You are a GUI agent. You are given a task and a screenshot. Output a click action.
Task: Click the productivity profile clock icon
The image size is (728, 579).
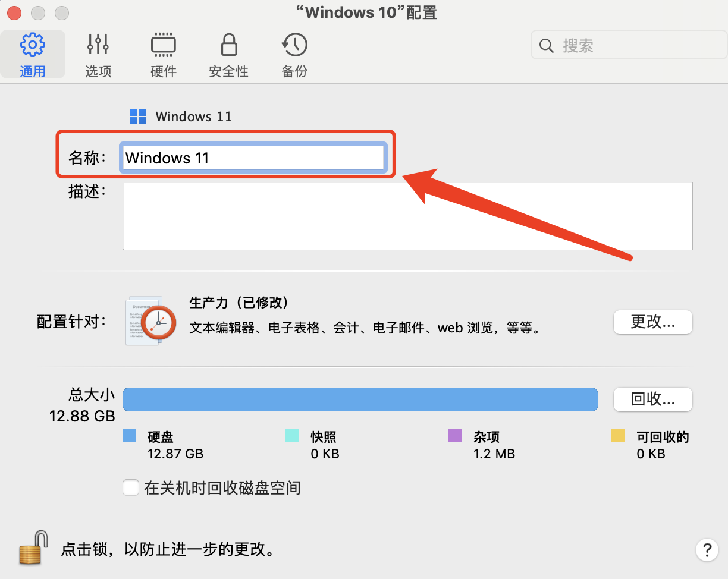151,321
